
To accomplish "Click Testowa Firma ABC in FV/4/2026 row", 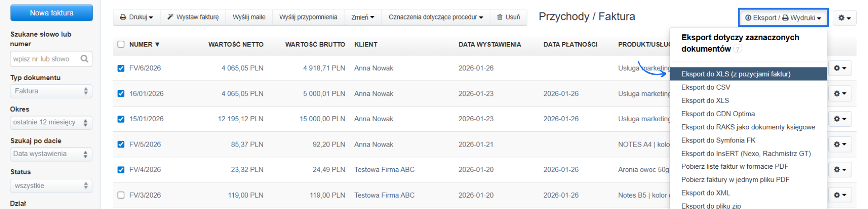I will [x=384, y=170].
